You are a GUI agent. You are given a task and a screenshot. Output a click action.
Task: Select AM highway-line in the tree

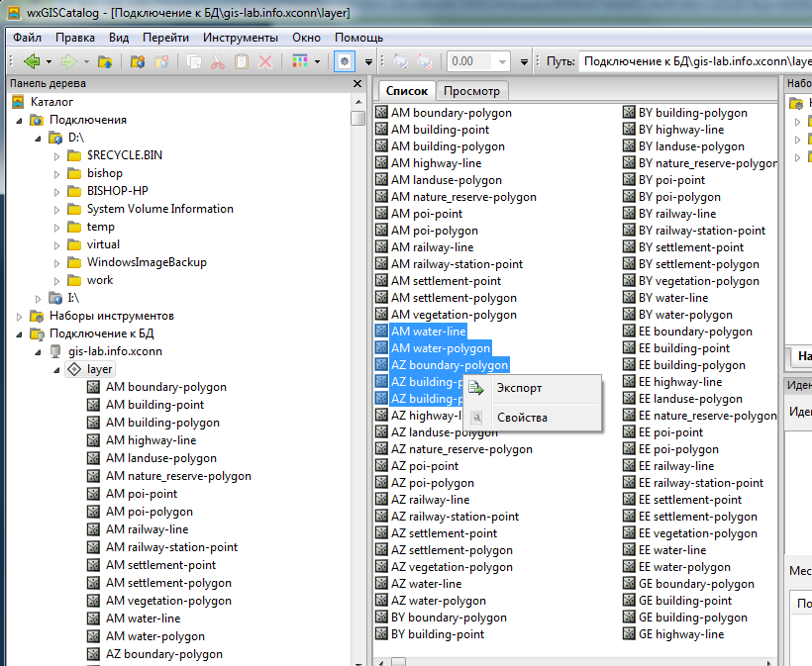click(x=151, y=440)
